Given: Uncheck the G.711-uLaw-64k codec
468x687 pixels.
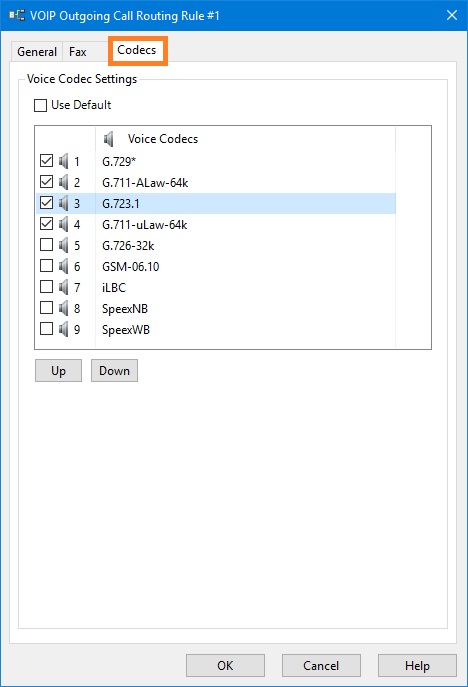Looking at the screenshot, I should click(x=46, y=224).
